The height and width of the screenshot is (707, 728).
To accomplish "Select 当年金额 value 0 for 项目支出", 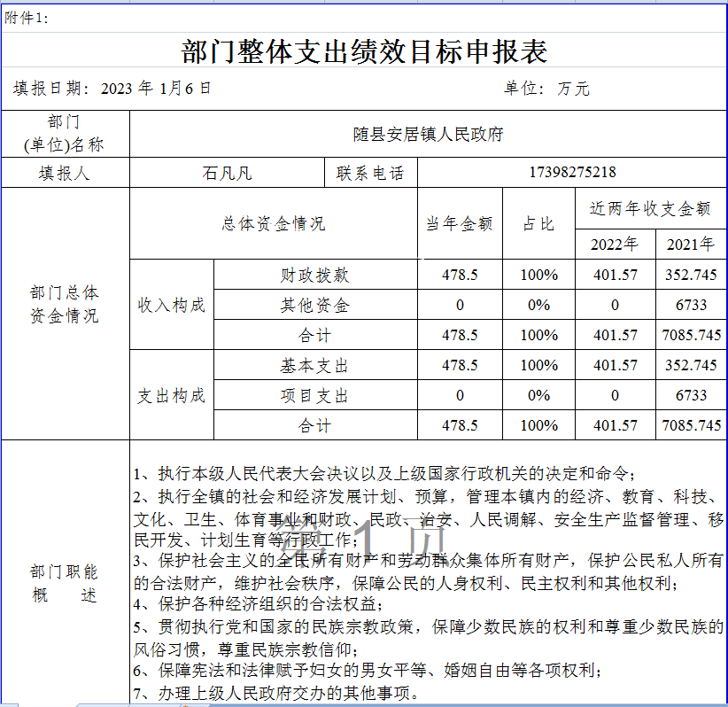I will pyautogui.click(x=460, y=395).
